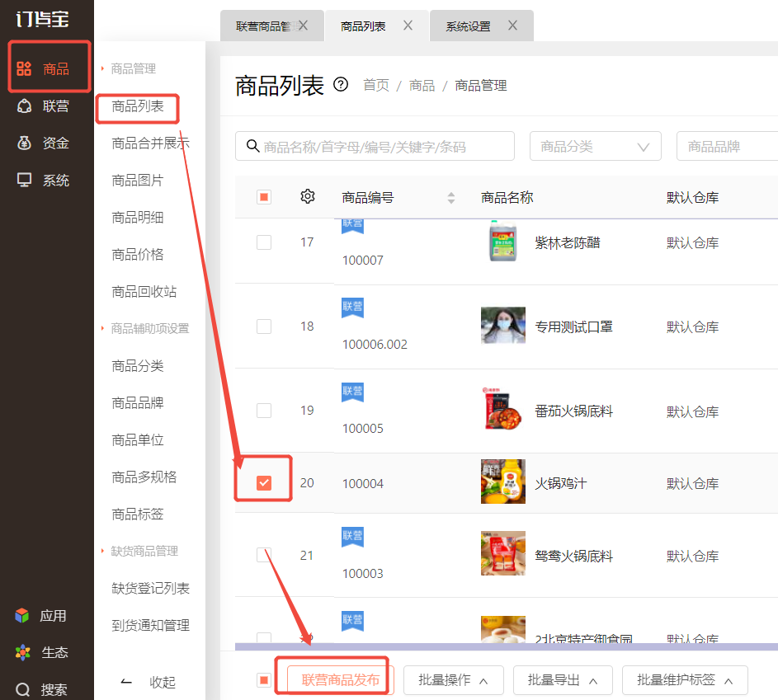Screen dimensions: 778x700
Task: Open 商品图片 in side menu
Action: 138,180
